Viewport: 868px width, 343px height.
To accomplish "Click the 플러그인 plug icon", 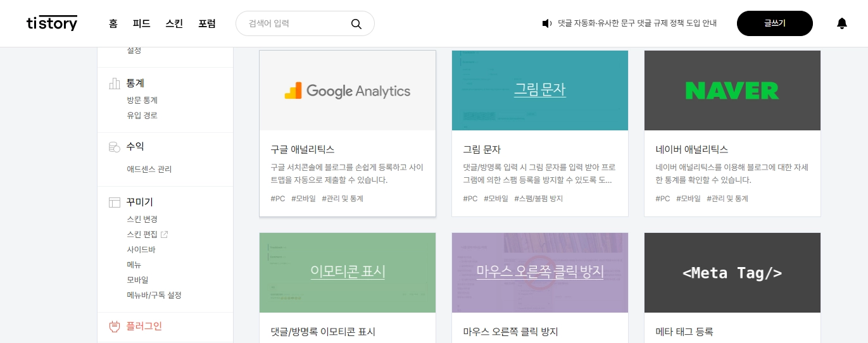I will (115, 327).
